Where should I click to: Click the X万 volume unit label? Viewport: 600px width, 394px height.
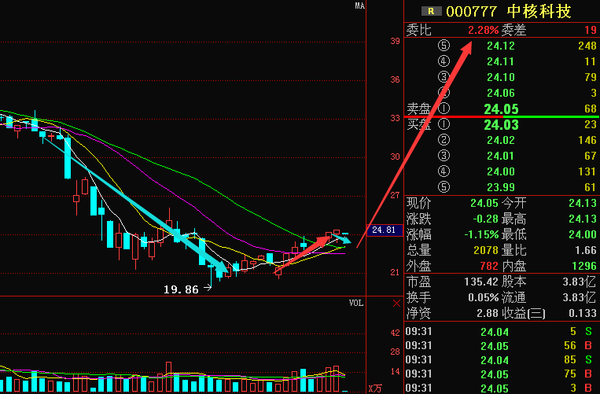tap(375, 389)
